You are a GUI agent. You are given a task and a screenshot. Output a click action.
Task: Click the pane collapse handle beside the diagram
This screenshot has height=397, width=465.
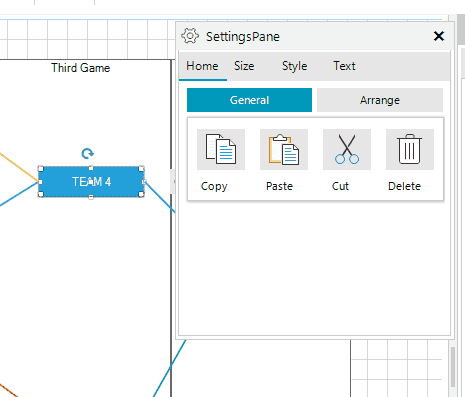173,182
